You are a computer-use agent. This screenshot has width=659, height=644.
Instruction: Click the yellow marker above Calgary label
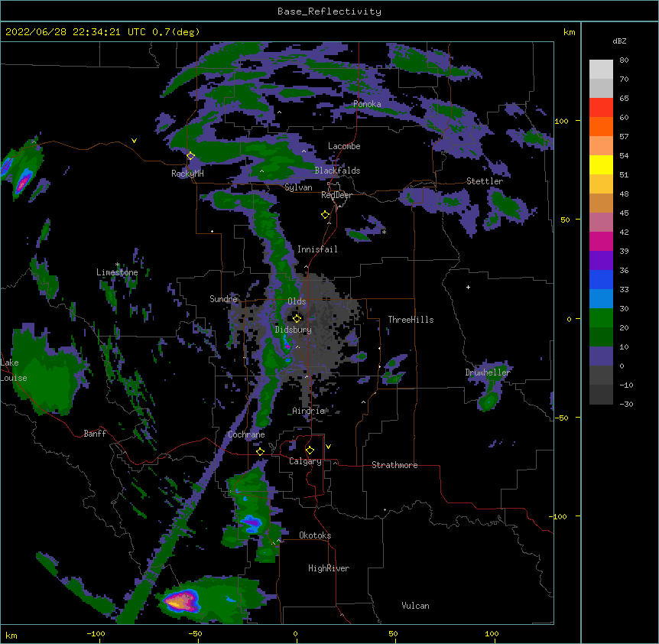coord(310,450)
